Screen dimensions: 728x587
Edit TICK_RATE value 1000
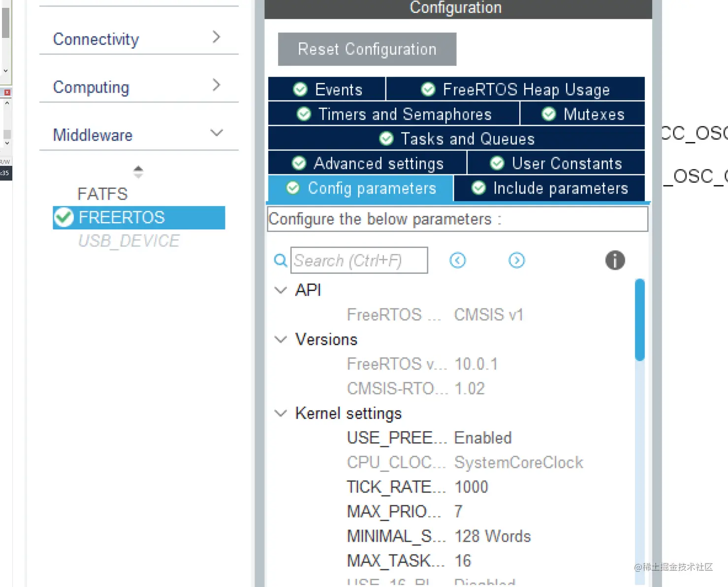pyautogui.click(x=471, y=487)
